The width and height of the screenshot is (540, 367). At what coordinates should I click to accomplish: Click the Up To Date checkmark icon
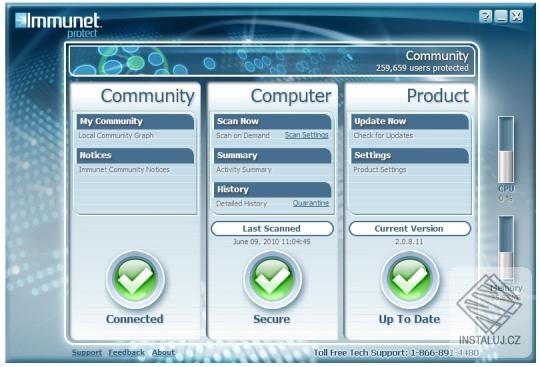click(x=409, y=279)
